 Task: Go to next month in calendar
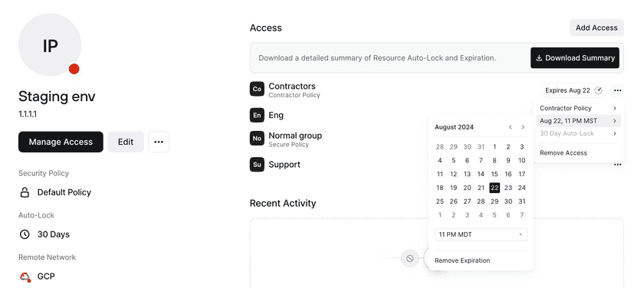point(523,127)
